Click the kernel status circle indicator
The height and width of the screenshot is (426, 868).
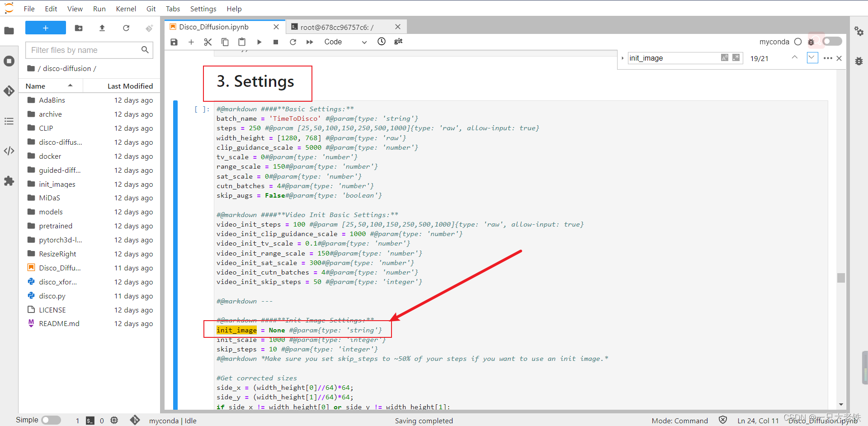(x=798, y=42)
